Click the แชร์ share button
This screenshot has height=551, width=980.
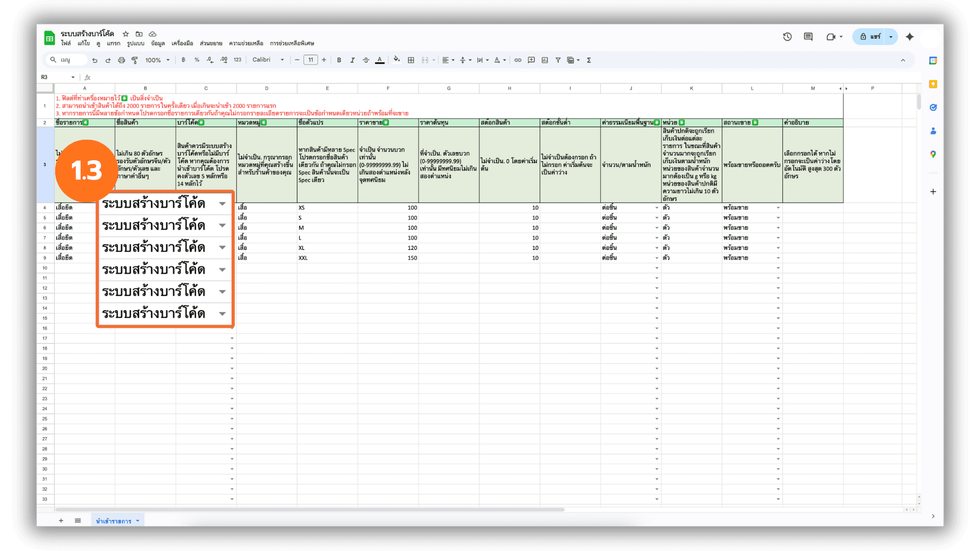pyautogui.click(x=871, y=37)
